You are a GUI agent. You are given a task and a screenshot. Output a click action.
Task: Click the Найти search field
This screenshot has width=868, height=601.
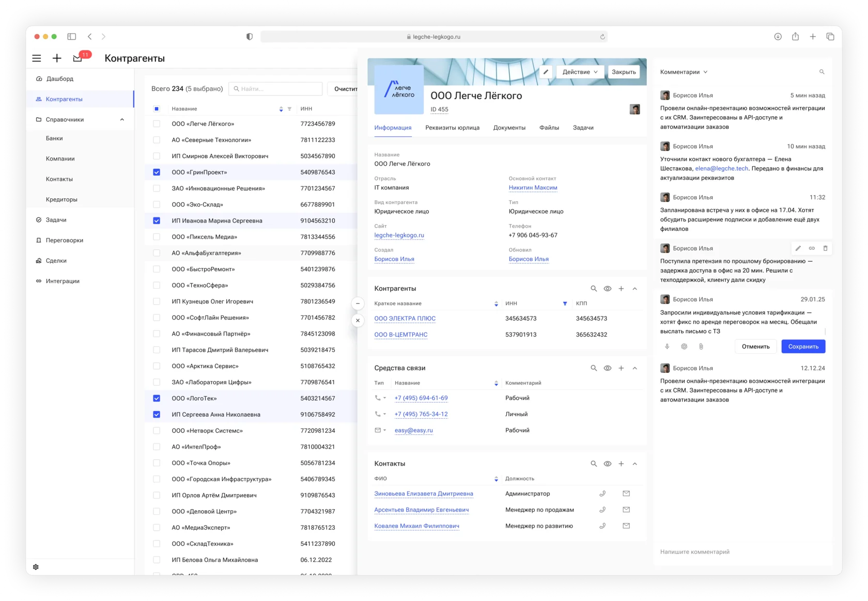(275, 89)
